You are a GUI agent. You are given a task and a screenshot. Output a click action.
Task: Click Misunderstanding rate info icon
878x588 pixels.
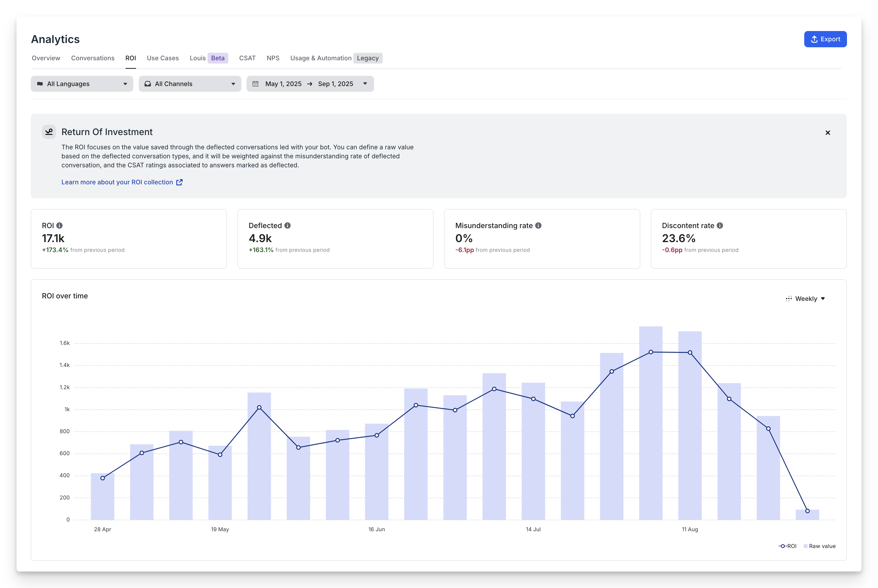click(538, 225)
